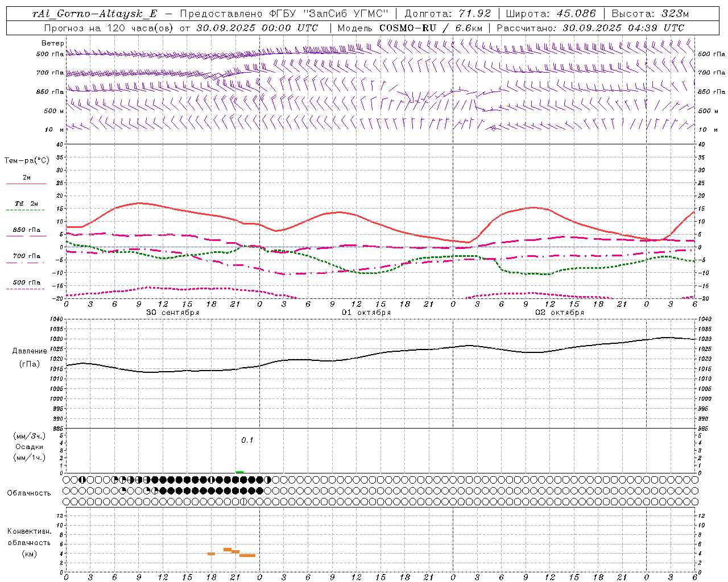Click the 02 октября date label

[560, 313]
